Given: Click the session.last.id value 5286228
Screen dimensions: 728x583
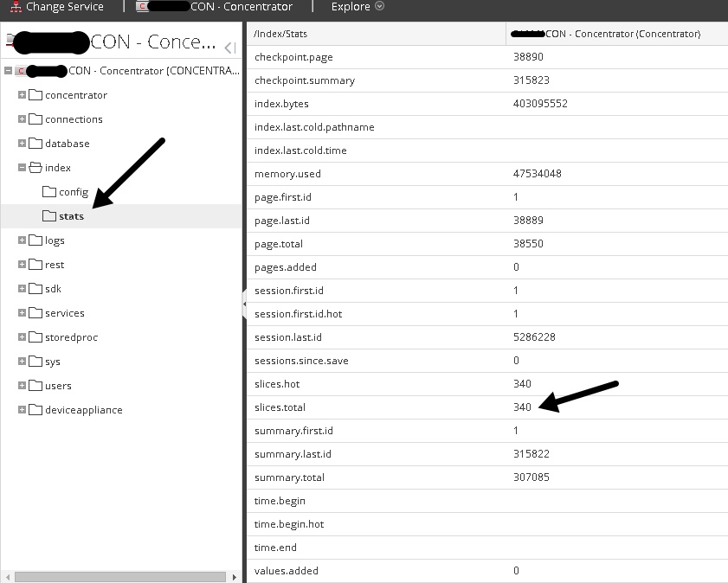Looking at the screenshot, I should (x=534, y=336).
